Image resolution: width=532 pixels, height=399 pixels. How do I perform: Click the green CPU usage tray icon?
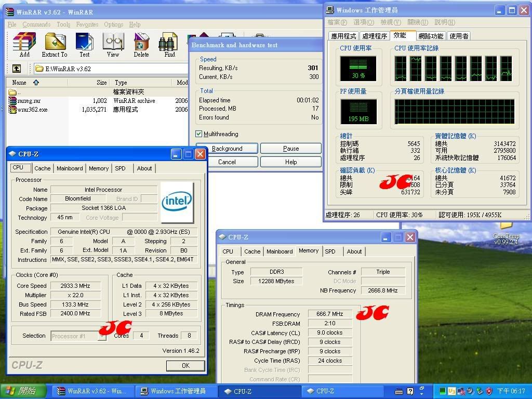443,391
